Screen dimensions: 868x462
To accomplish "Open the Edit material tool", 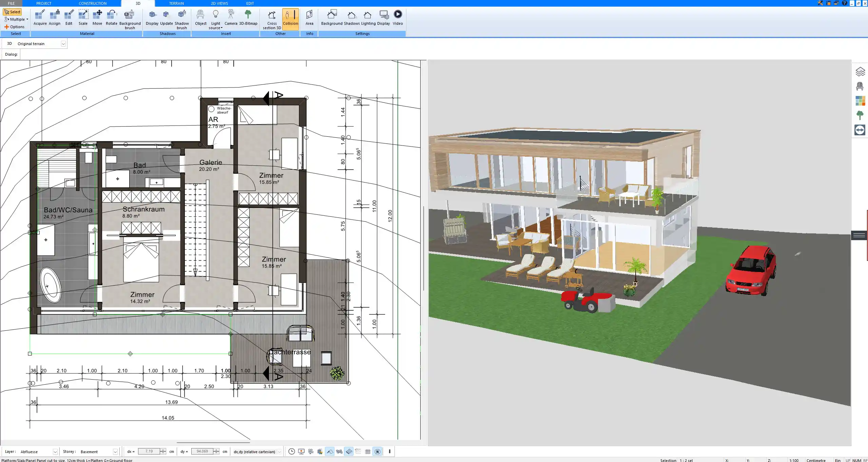I will point(69,18).
